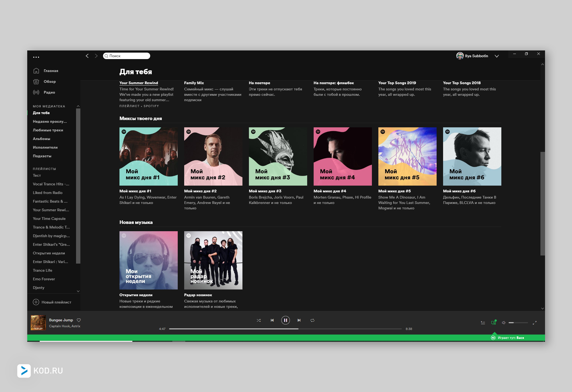The height and width of the screenshot is (392, 572).
Task: Open Любимые треки library item
Action: click(48, 130)
